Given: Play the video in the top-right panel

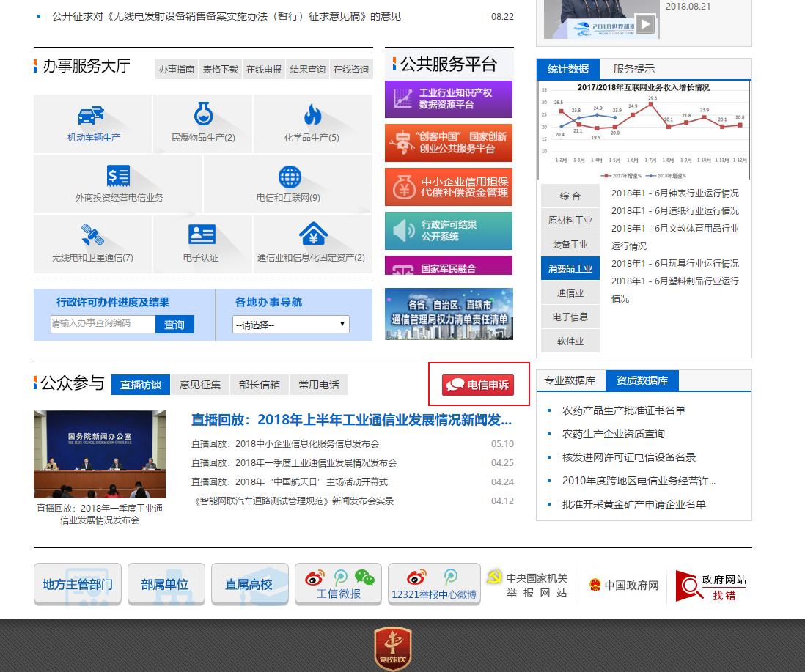Looking at the screenshot, I should click(644, 23).
